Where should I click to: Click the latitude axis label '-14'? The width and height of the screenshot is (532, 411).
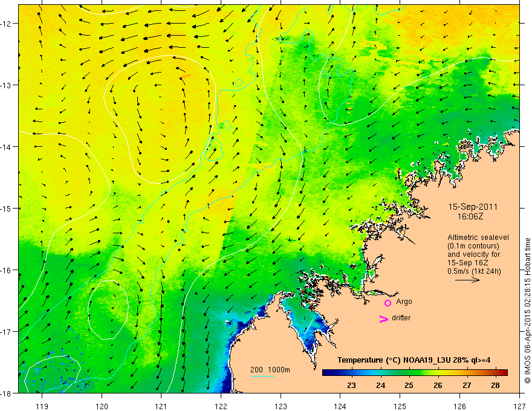pyautogui.click(x=7, y=146)
